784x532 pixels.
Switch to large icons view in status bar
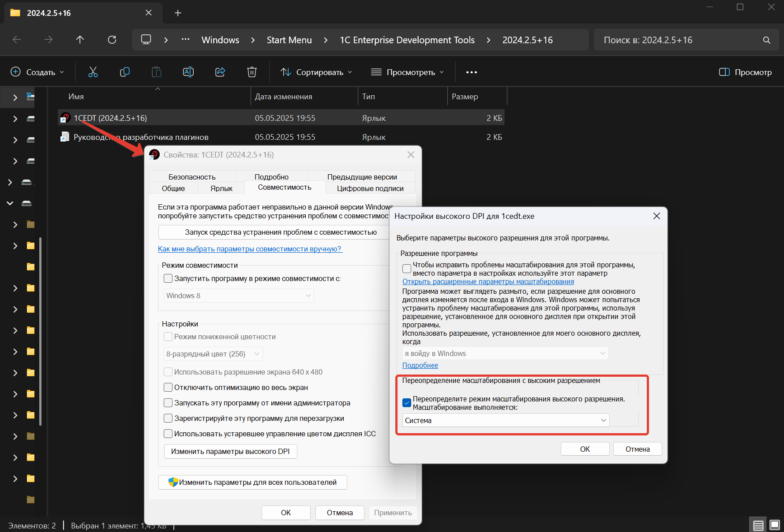[x=775, y=525]
